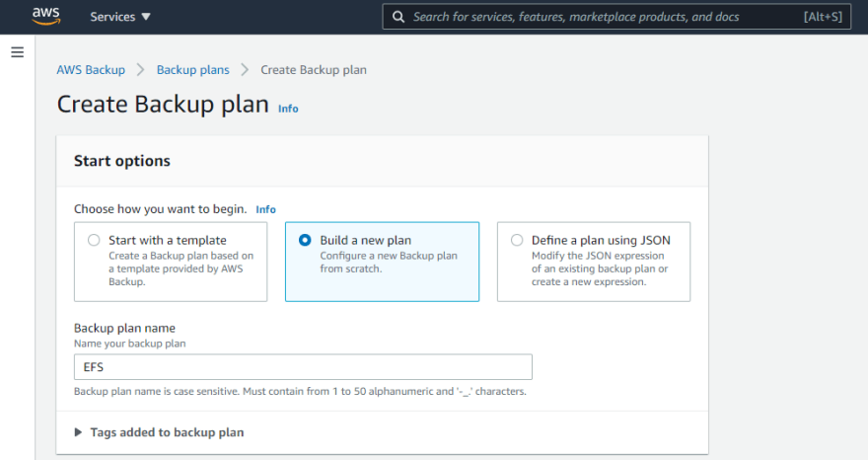
Task: Click the backup plan name rules text
Action: pos(300,391)
